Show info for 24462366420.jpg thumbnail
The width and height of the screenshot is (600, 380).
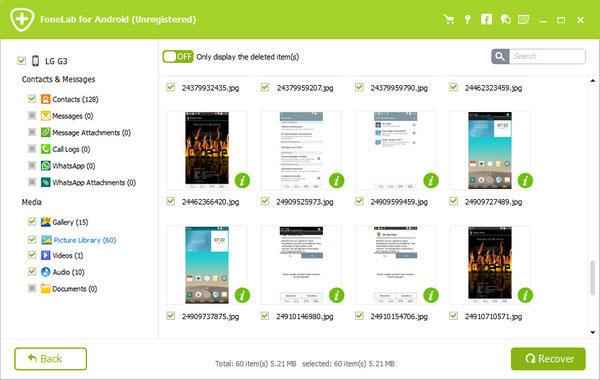pos(242,181)
